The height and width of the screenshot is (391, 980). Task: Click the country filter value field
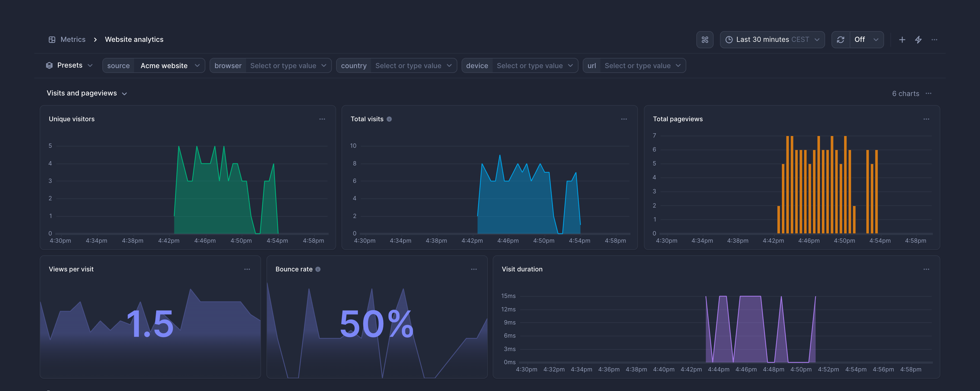click(414, 65)
